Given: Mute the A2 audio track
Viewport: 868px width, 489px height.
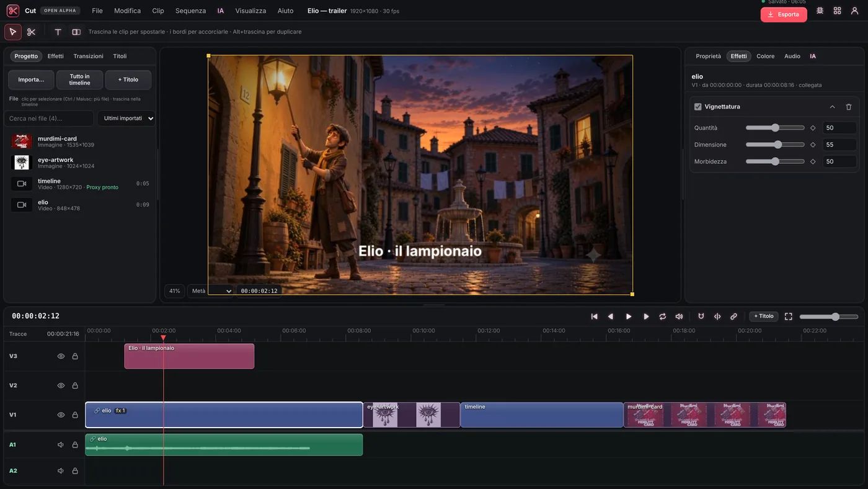Looking at the screenshot, I should pyautogui.click(x=61, y=471).
